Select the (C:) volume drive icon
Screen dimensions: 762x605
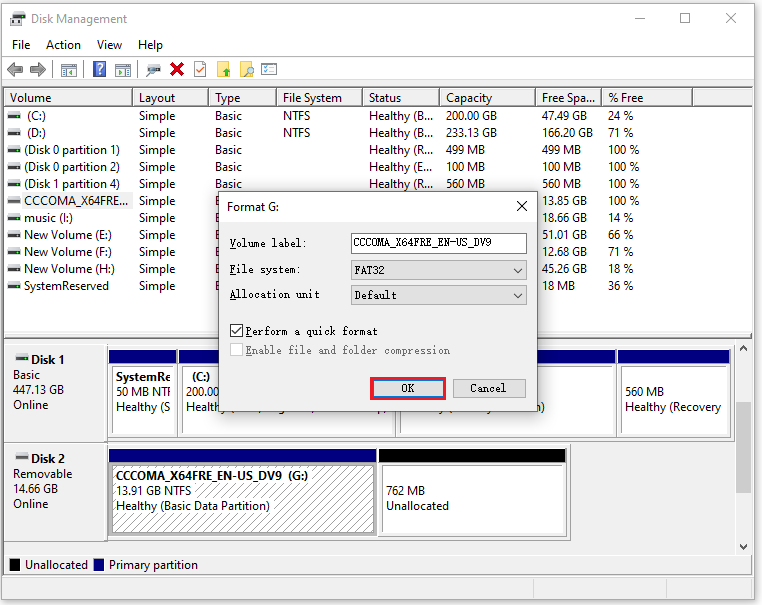coord(15,116)
